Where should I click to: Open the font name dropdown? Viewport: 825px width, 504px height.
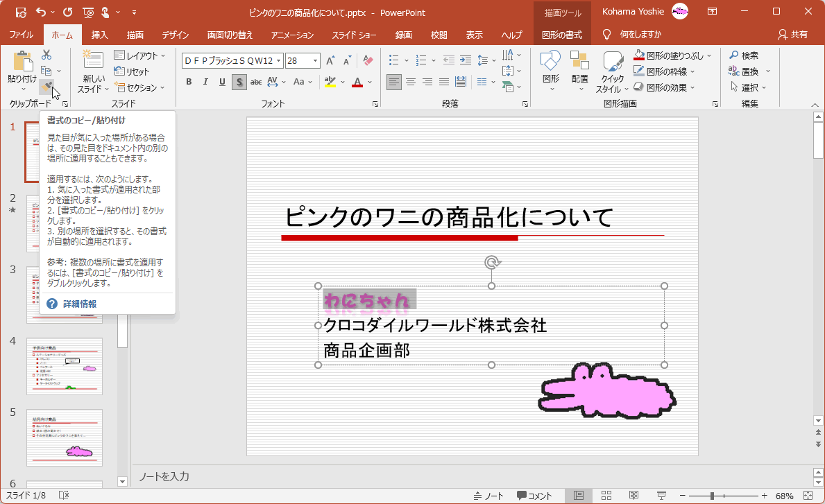(x=278, y=61)
